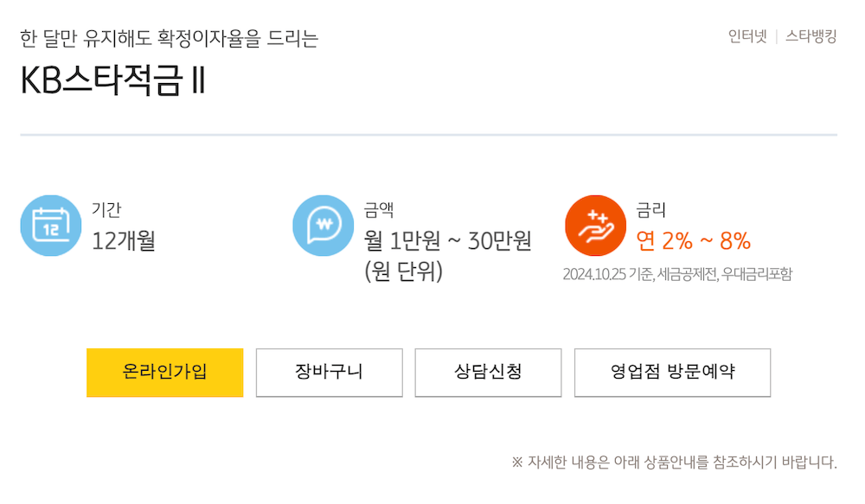The width and height of the screenshot is (865, 504).
Task: Click the orange circle interest rate icon
Action: click(x=594, y=224)
